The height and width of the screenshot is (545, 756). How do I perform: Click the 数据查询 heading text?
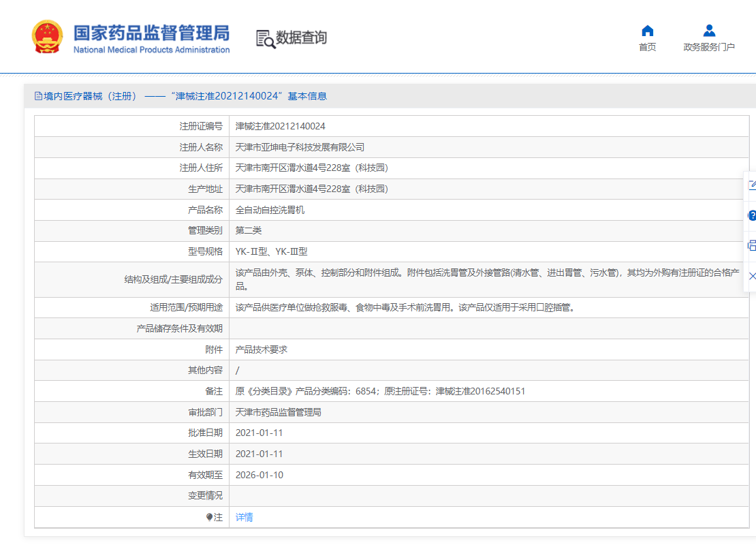(x=301, y=37)
